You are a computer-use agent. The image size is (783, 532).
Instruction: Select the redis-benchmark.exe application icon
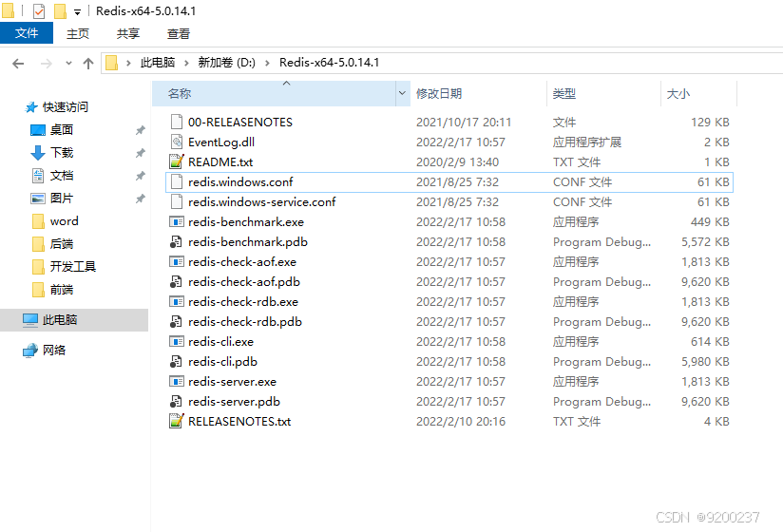pos(177,221)
